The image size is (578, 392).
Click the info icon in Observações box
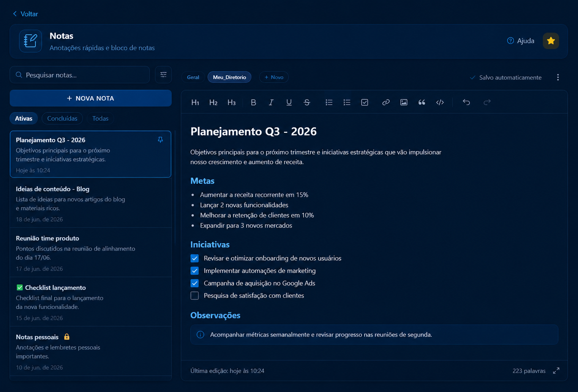tap(201, 335)
